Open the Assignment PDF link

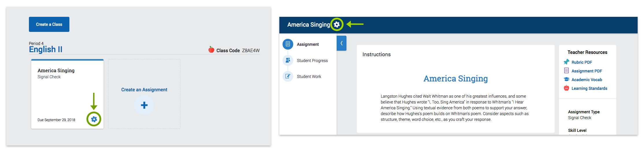click(587, 71)
